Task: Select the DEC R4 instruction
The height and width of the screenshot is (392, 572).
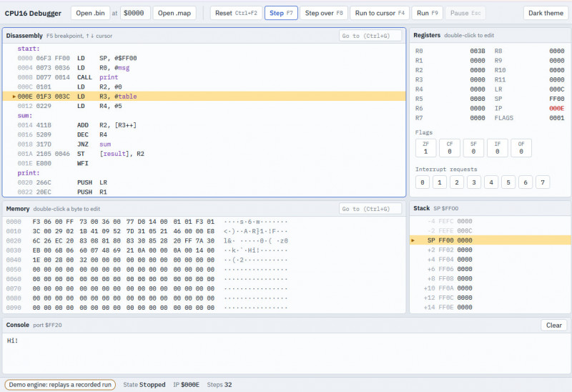Action: [204, 134]
